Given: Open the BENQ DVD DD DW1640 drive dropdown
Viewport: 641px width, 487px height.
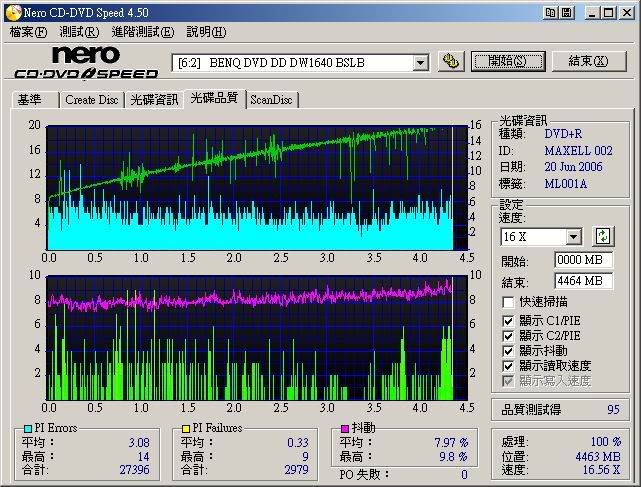Looking at the screenshot, I should tap(420, 63).
